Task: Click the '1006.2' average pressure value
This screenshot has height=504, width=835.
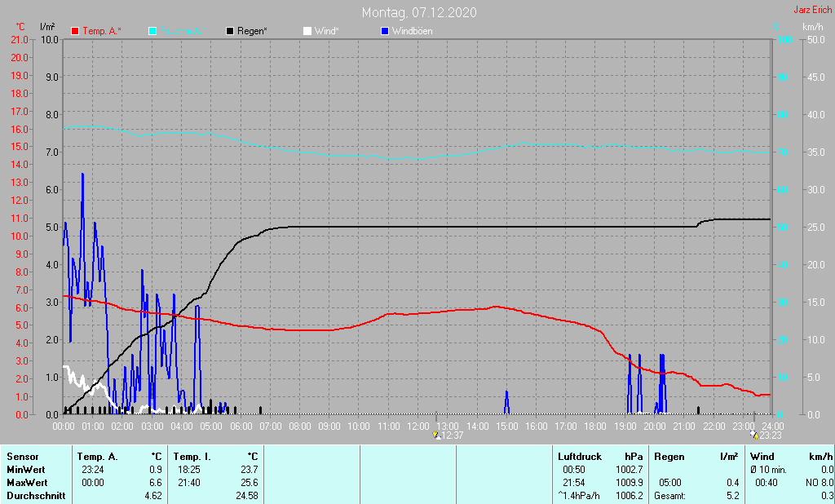Action: click(x=630, y=496)
